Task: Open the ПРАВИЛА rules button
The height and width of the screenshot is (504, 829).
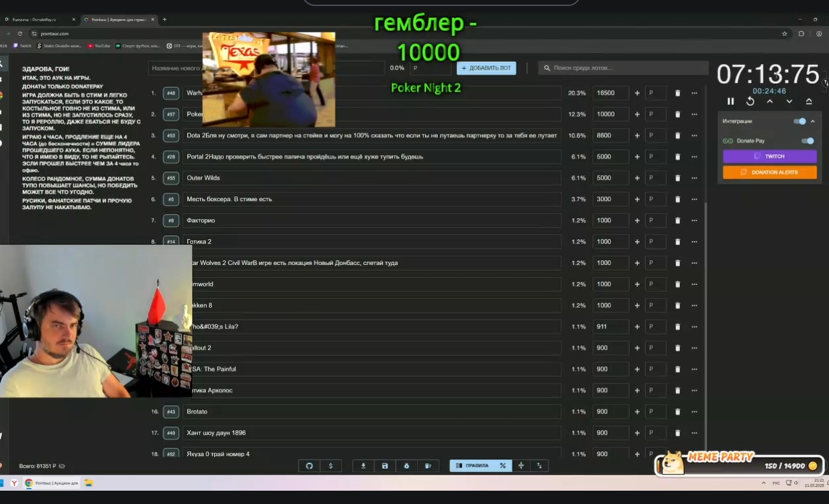Action: click(473, 466)
